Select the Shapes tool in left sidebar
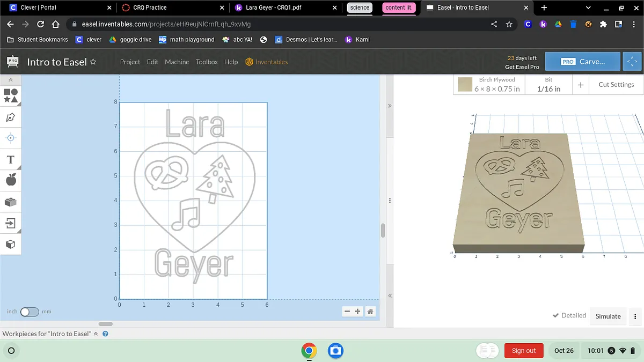Viewport: 644px width, 362px height. click(x=11, y=96)
